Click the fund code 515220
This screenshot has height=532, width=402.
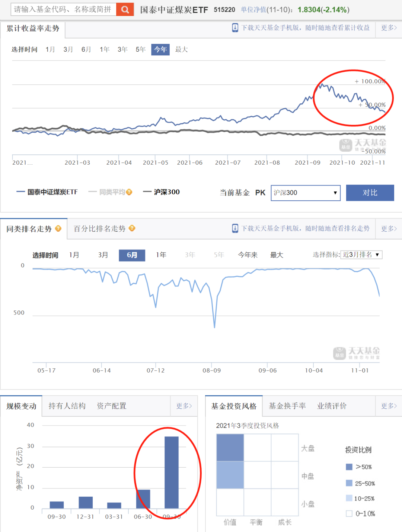point(224,10)
